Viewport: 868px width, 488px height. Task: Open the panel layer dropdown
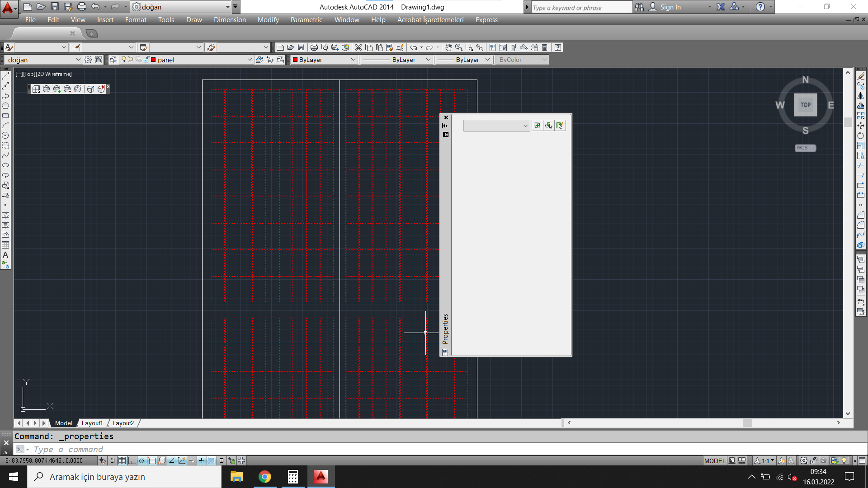(249, 60)
